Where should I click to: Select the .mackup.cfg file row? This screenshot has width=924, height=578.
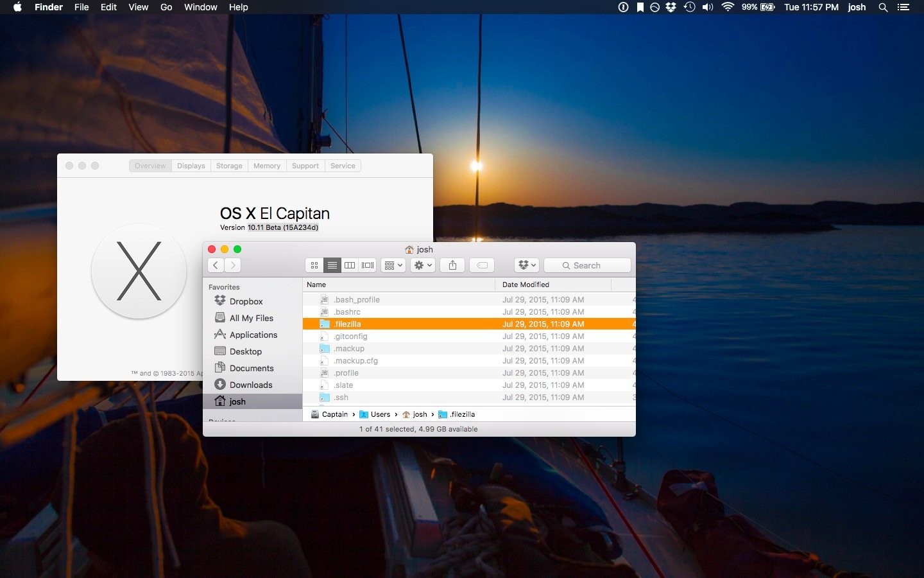coord(469,361)
